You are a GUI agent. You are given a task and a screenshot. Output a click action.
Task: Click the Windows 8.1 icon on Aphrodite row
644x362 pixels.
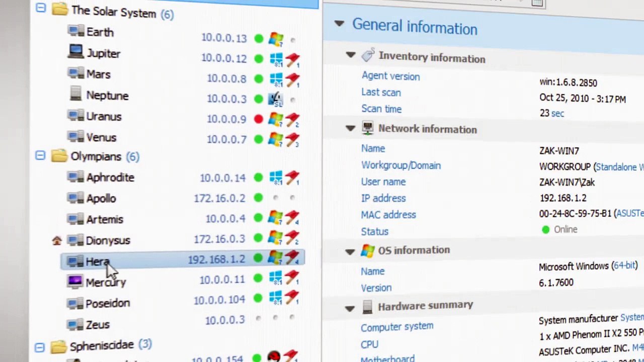click(276, 177)
